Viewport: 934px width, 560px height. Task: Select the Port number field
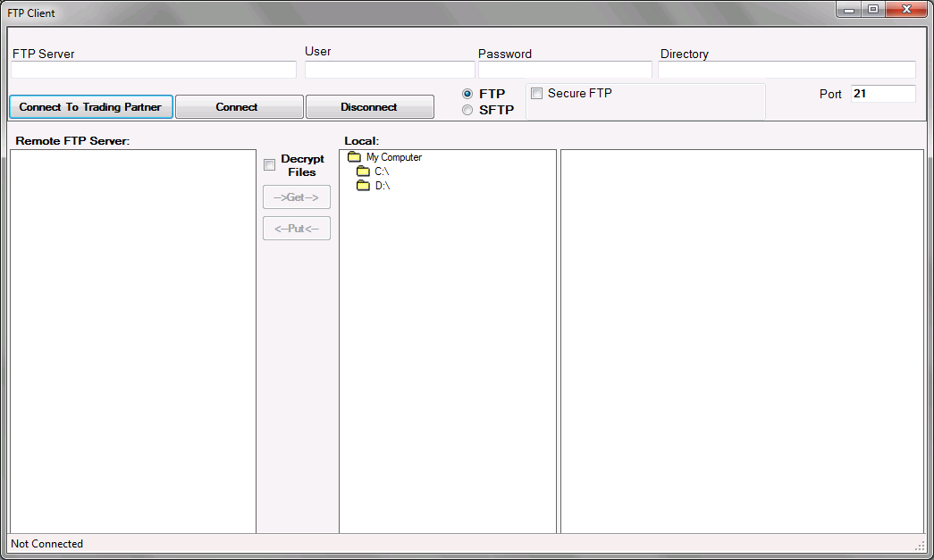[x=883, y=93]
